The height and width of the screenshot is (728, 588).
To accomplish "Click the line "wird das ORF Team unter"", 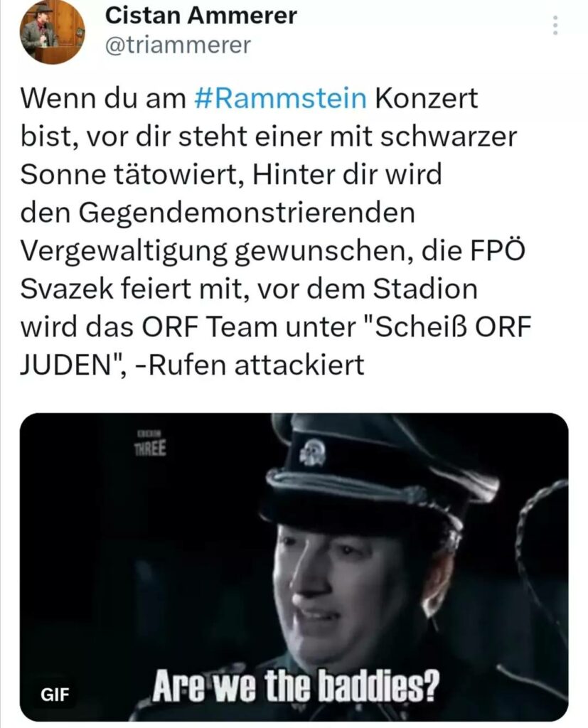I will [188, 327].
